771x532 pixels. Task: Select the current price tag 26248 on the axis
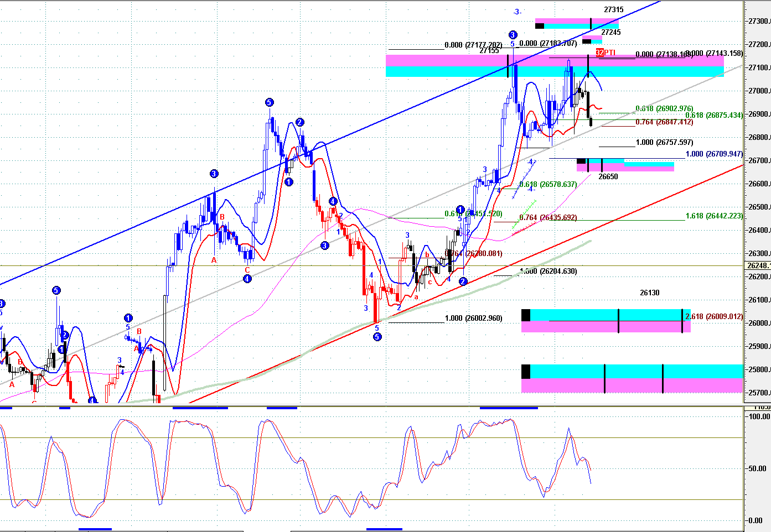coord(758,266)
